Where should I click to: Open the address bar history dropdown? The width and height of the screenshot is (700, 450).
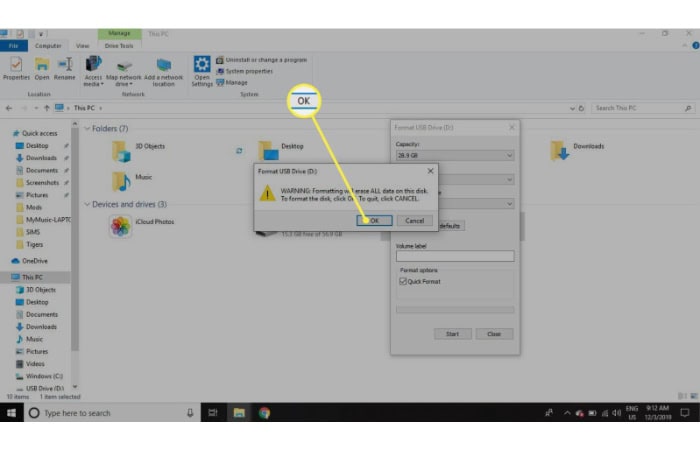point(572,108)
